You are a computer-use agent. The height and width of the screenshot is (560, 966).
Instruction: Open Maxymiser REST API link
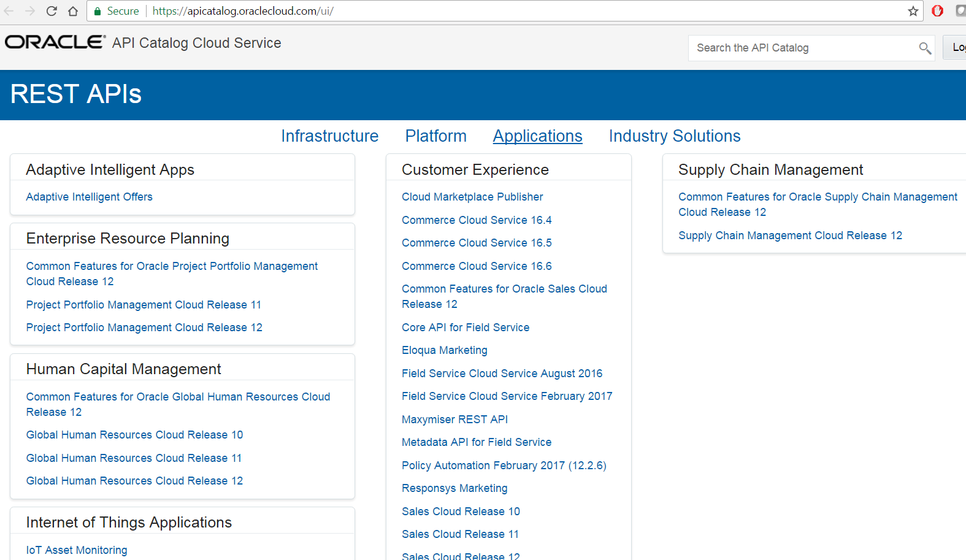(454, 420)
